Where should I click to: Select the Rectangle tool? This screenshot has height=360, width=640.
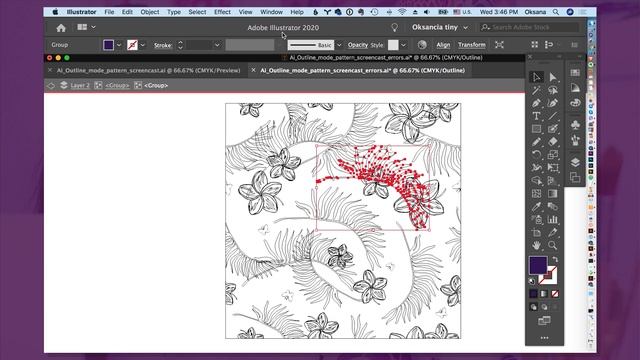click(x=536, y=129)
